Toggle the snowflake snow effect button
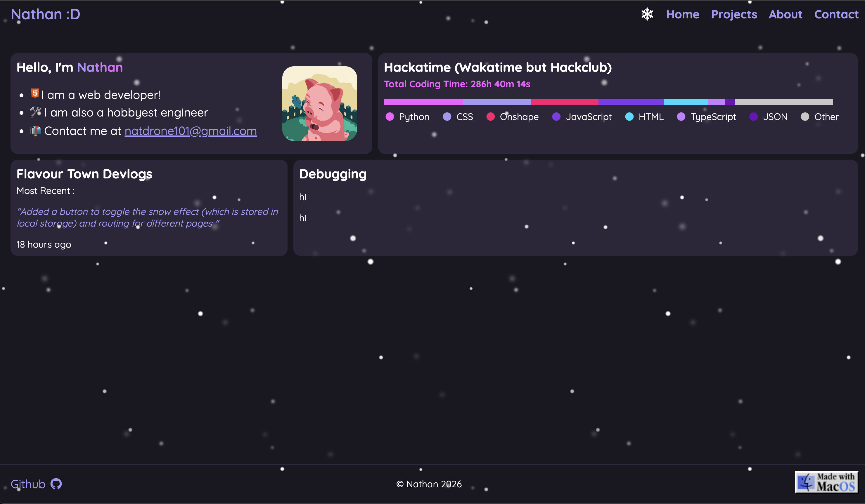The image size is (865, 504). point(647,14)
